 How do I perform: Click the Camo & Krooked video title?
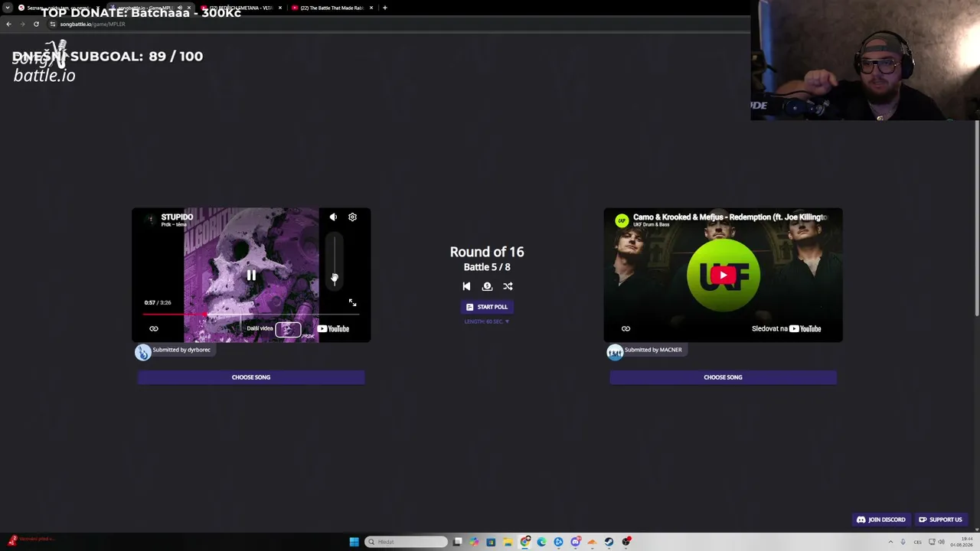point(730,217)
